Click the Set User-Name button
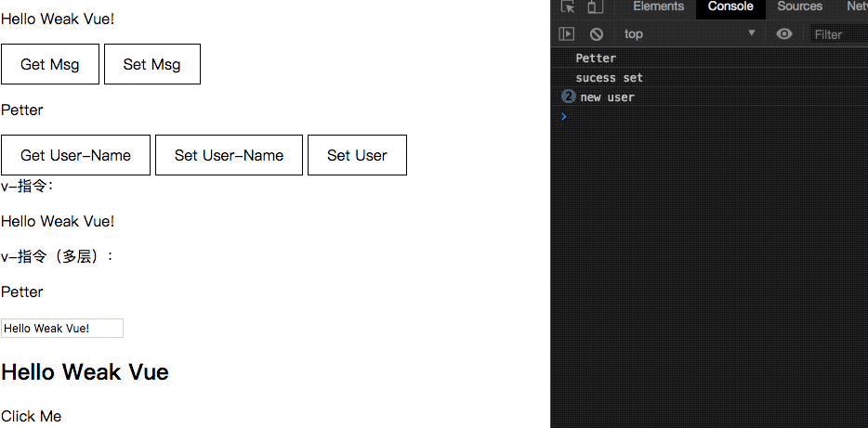 point(230,155)
